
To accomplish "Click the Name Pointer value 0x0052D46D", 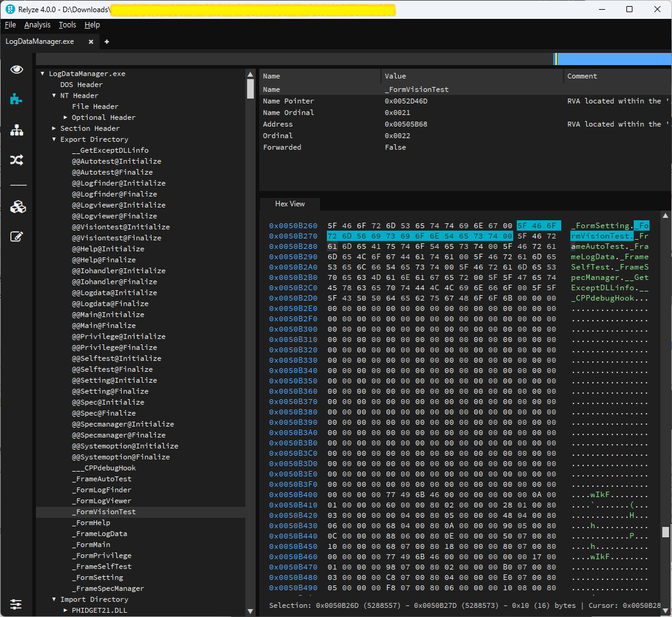I will click(406, 101).
